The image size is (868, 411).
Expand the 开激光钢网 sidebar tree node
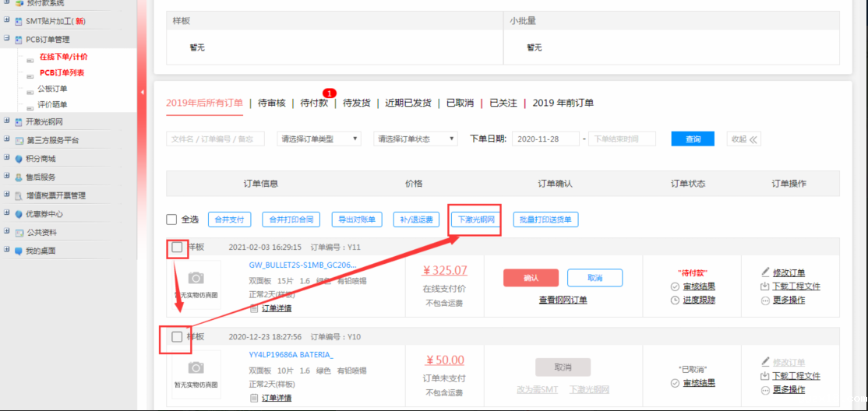click(x=7, y=121)
